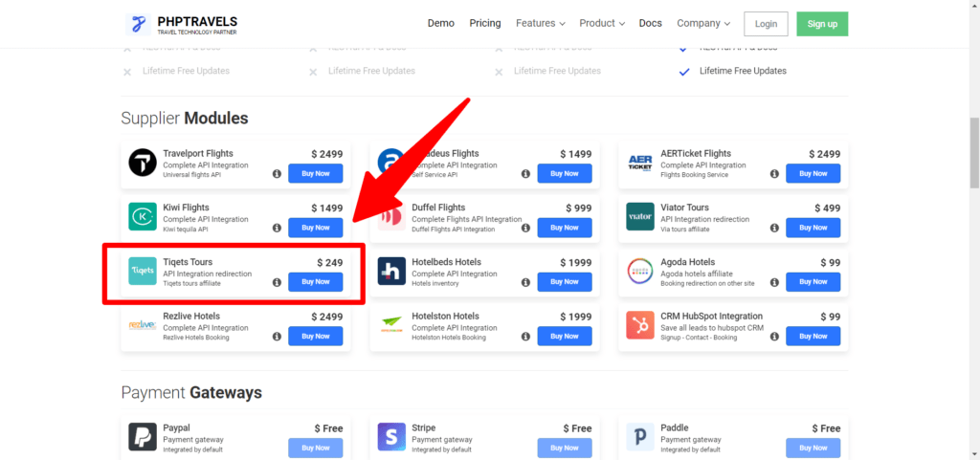Open info for Agoda Hotels
Viewport: 980px width, 460px height.
click(x=774, y=282)
